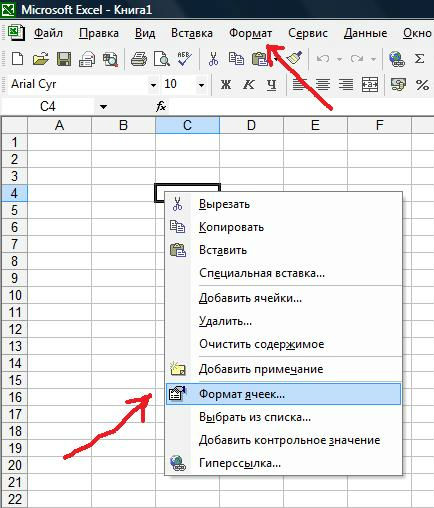Apply Currency format icon
The image size is (434, 508).
click(398, 84)
